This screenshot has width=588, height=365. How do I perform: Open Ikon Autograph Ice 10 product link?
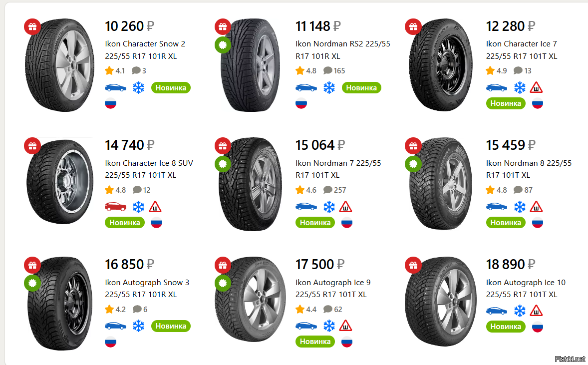click(526, 289)
